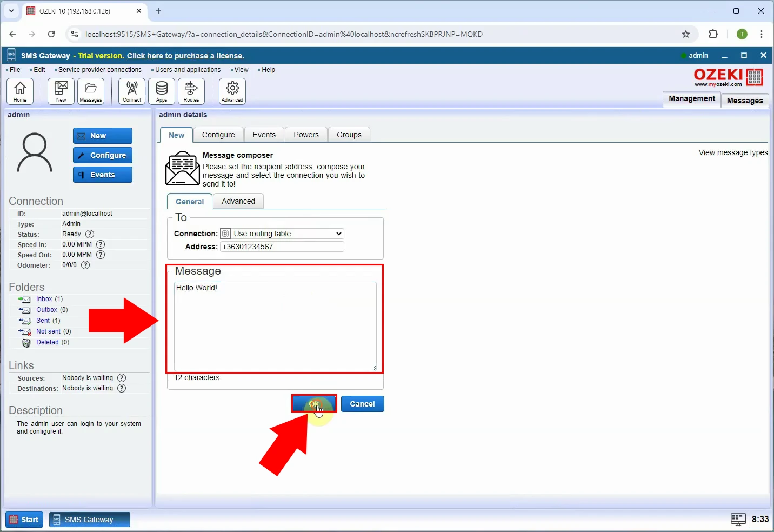Click the blue Events button

click(x=103, y=175)
